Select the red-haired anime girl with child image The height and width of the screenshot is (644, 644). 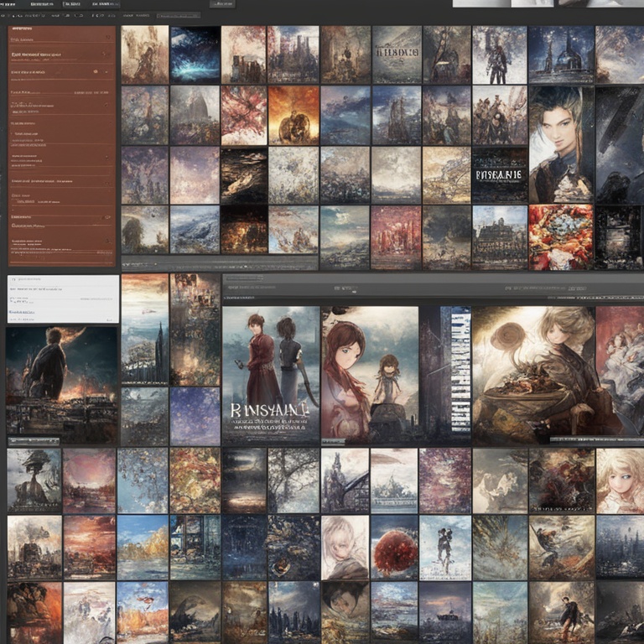coord(370,376)
